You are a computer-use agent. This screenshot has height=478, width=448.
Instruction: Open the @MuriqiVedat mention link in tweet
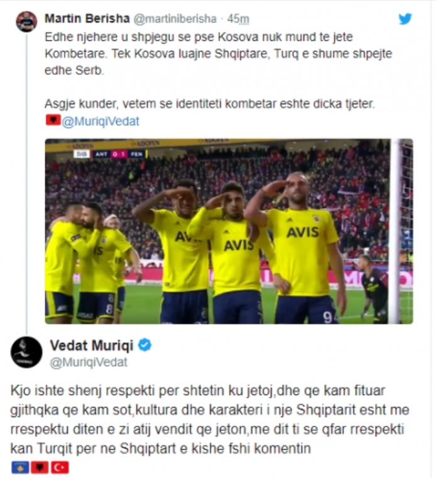101,121
